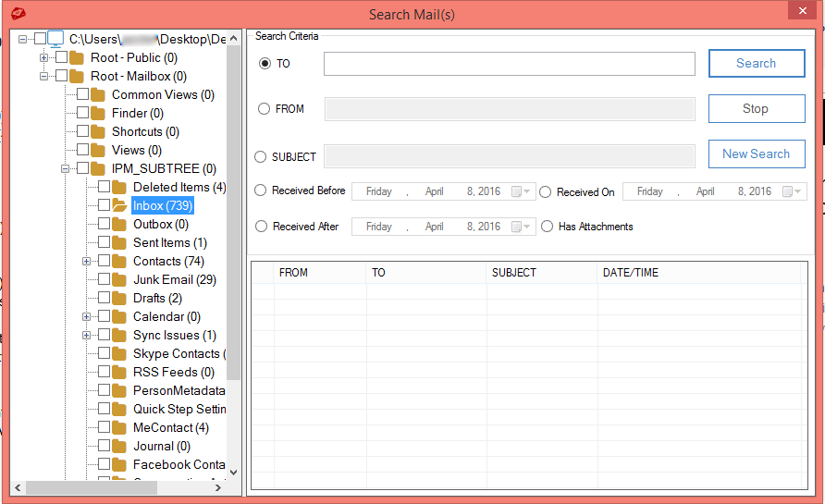The width and height of the screenshot is (825, 504).
Task: Click the Calendar folder icon
Action: [119, 316]
